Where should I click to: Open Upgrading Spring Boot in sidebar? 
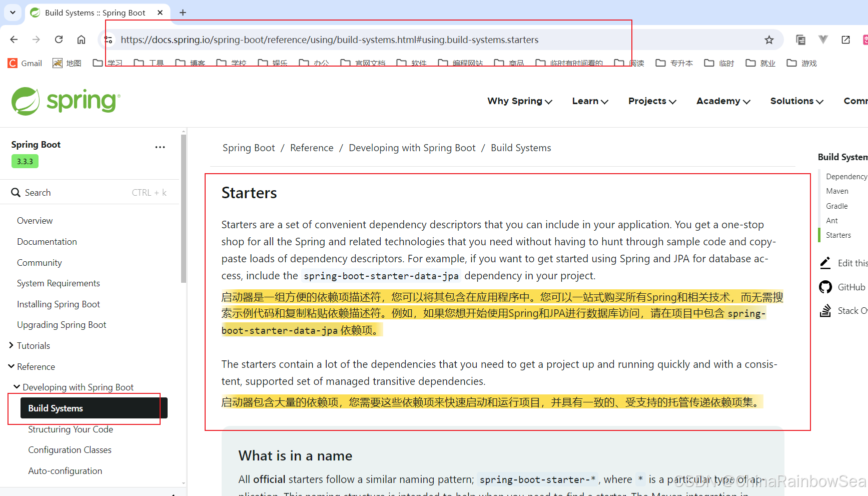(x=62, y=325)
